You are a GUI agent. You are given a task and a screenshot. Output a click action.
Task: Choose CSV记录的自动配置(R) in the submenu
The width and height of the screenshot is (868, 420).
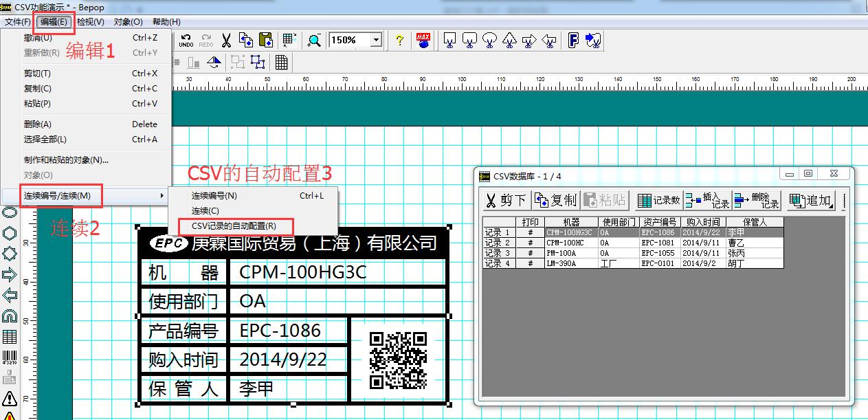click(252, 226)
